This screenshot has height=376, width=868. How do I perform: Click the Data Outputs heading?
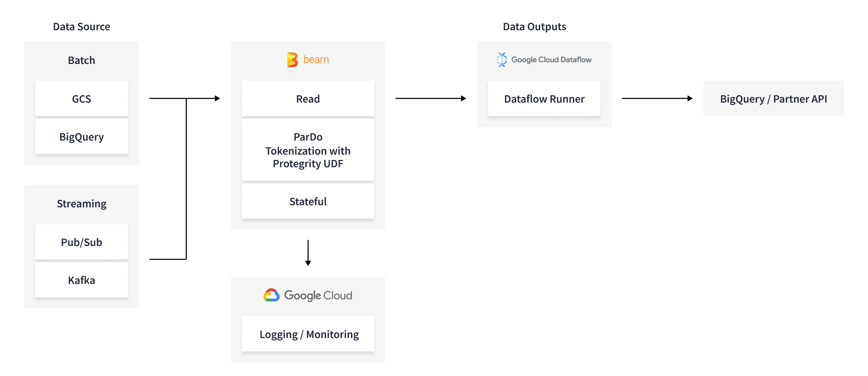click(x=534, y=27)
